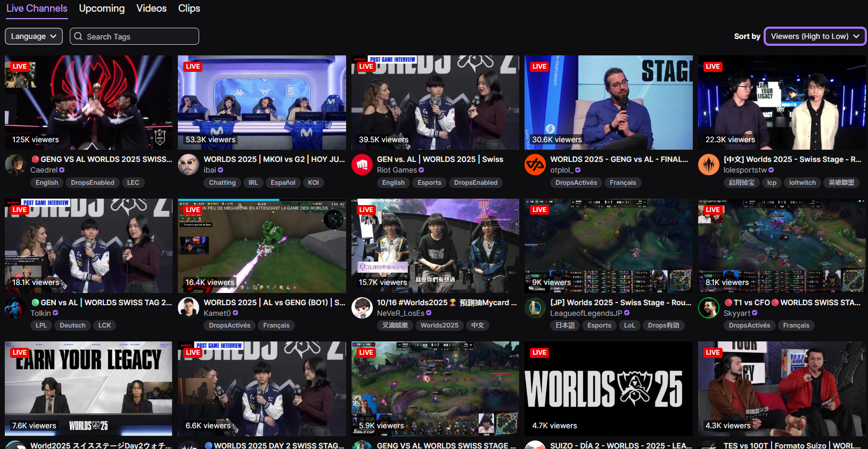The height and width of the screenshot is (449, 868).
Task: Click verified badge next to NeVeR_LosEs
Action: click(x=429, y=313)
